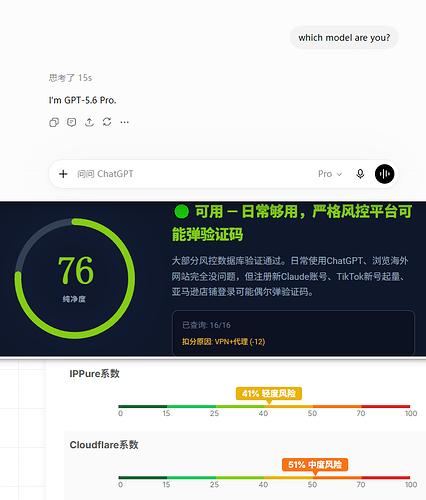Click the 已查询: 16/16 status text

[x=206, y=325]
